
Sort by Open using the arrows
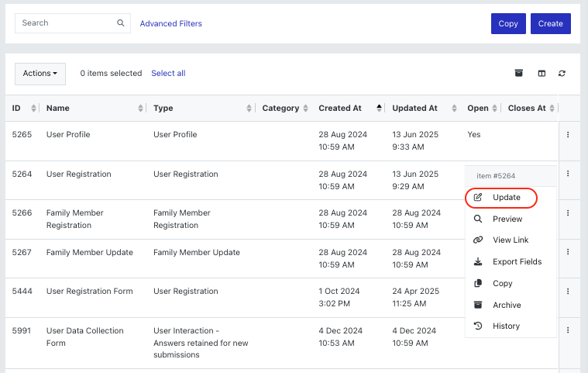pyautogui.click(x=494, y=108)
